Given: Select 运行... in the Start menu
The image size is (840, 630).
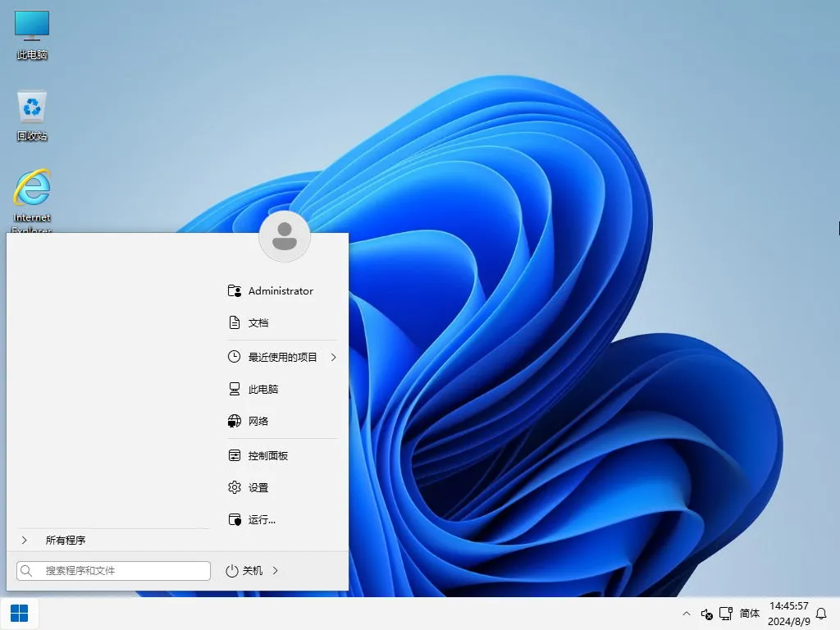Looking at the screenshot, I should 262,519.
